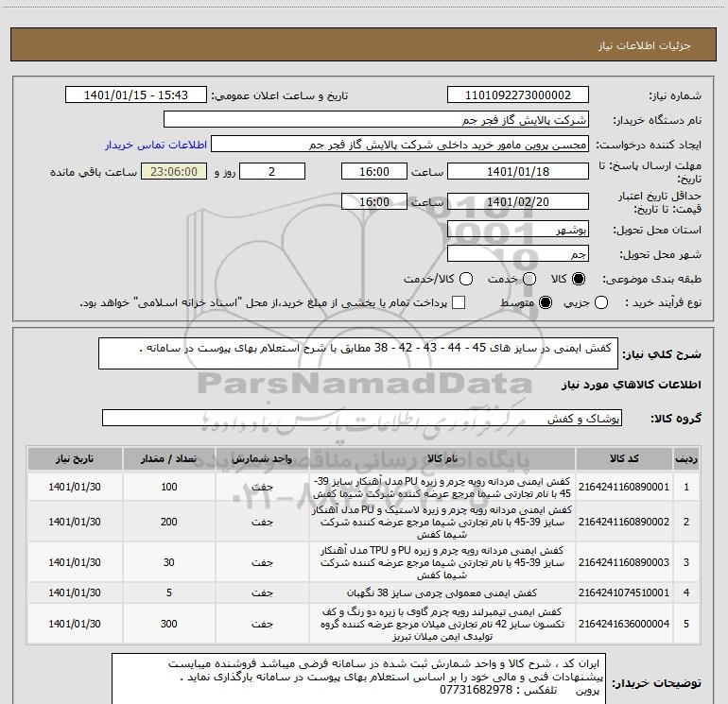The image size is (728, 704).
Task: Select item code 2164241636000004
Action: click(624, 624)
